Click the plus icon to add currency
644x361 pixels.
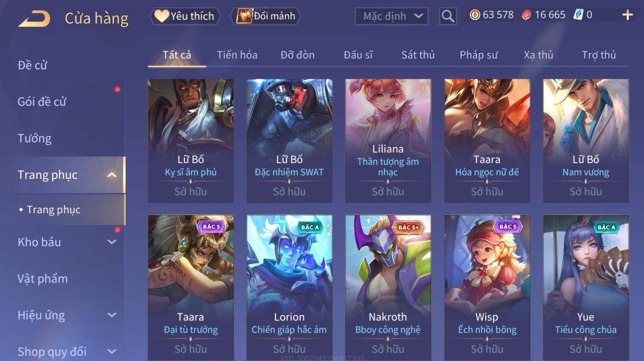tap(627, 15)
